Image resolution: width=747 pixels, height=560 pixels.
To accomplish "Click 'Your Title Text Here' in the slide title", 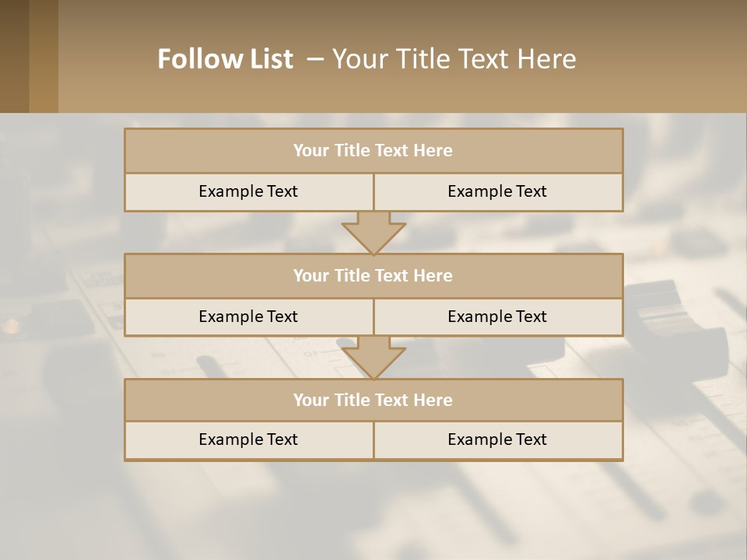I will (x=454, y=59).
